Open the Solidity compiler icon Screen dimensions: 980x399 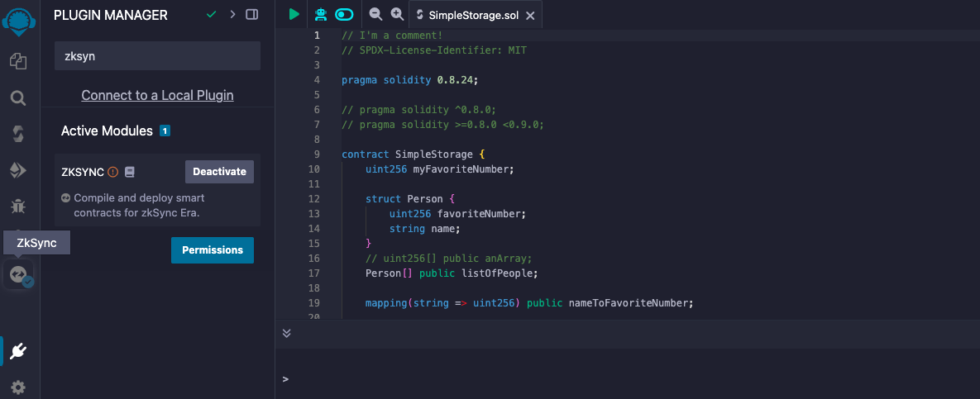[17, 134]
